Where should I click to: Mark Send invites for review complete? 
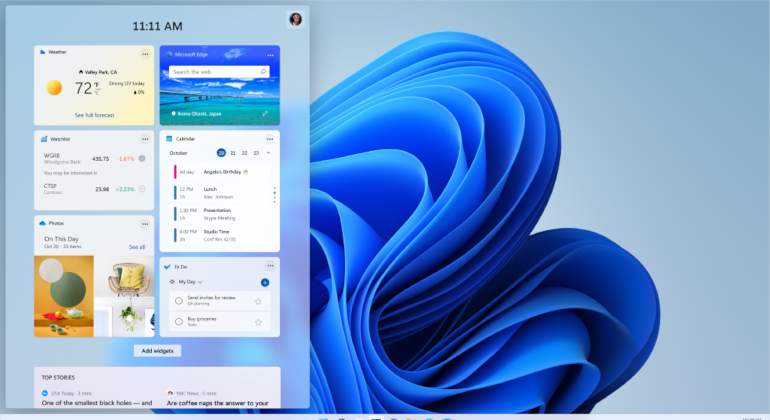[x=179, y=301]
